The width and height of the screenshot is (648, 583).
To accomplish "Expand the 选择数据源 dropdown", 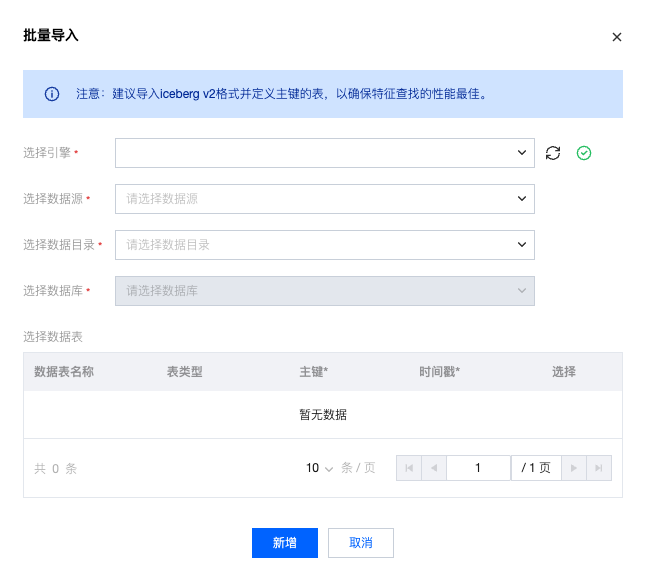I will click(x=324, y=199).
